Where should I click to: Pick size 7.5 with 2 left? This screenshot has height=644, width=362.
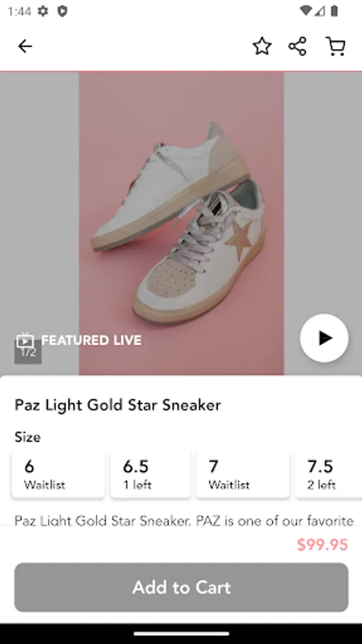(328, 474)
